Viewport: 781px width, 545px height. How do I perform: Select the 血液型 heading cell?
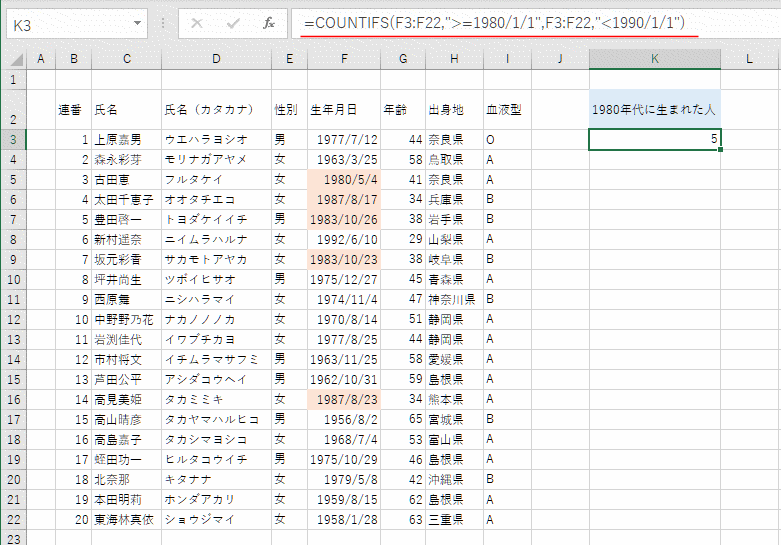tap(507, 109)
